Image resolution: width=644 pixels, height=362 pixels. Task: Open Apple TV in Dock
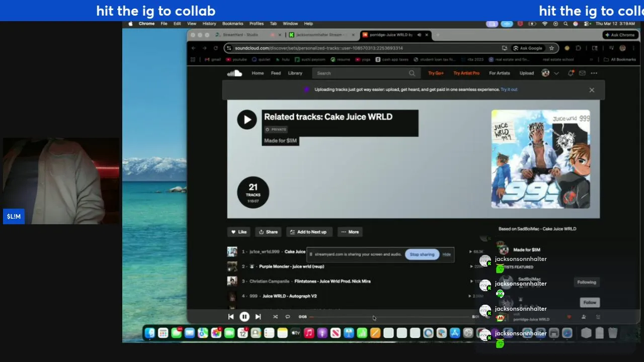coord(296,333)
